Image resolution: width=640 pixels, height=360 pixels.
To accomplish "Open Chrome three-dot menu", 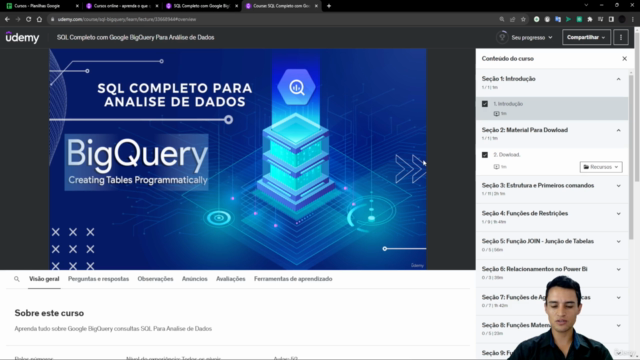I will (x=633, y=19).
